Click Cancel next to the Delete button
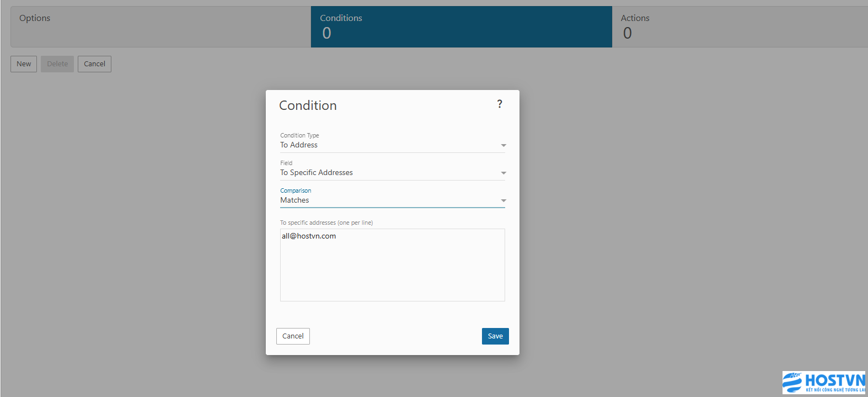This screenshot has width=868, height=397. click(x=94, y=64)
